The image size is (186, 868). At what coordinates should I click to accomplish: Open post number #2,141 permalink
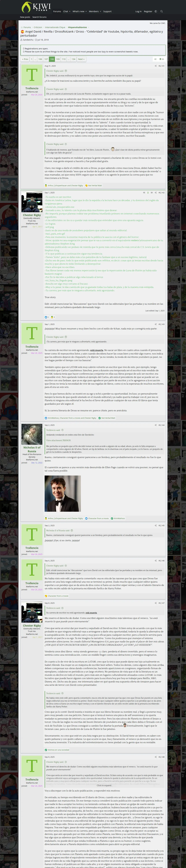pyautogui.click(x=161, y=66)
